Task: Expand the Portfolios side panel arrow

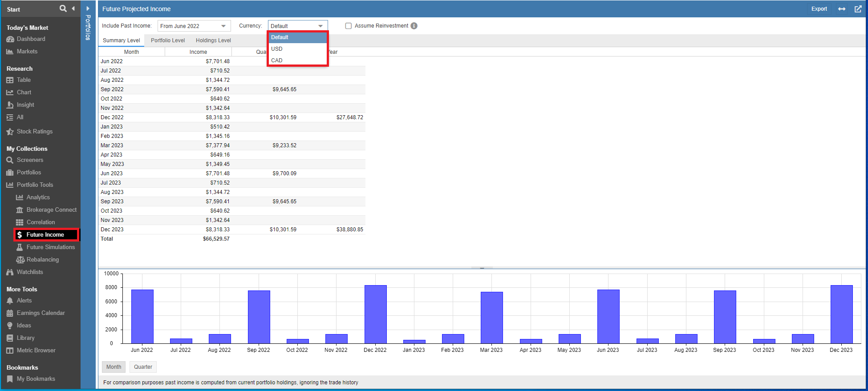Action: point(88,8)
